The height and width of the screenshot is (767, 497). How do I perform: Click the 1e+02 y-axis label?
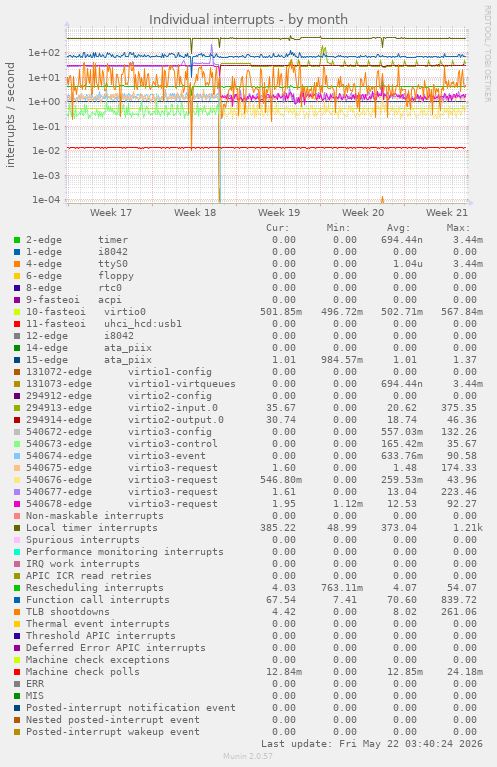(x=44, y=53)
